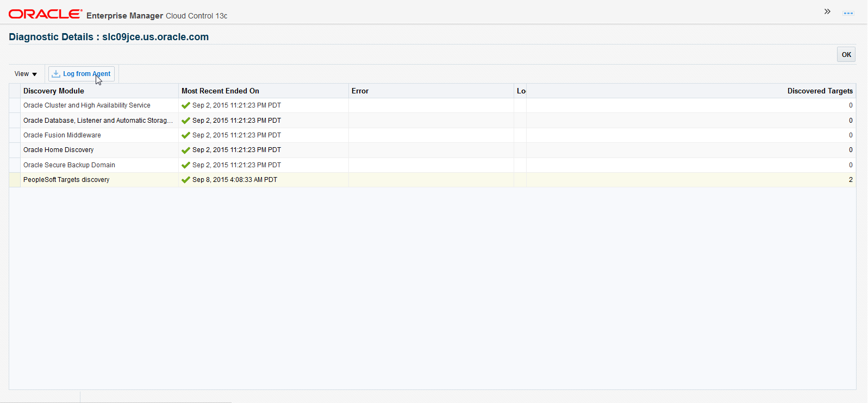Click row selector for PeopleSoft Targets row
This screenshot has height=403, width=868.
click(x=15, y=180)
